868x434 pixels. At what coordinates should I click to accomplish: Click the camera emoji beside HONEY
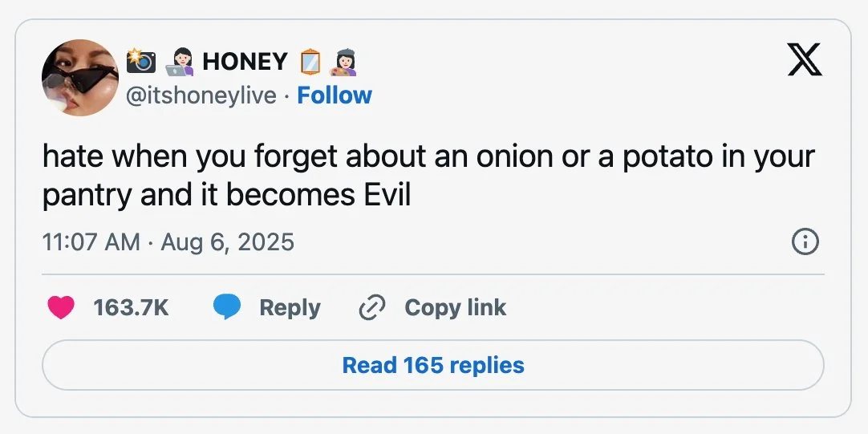coord(141,61)
